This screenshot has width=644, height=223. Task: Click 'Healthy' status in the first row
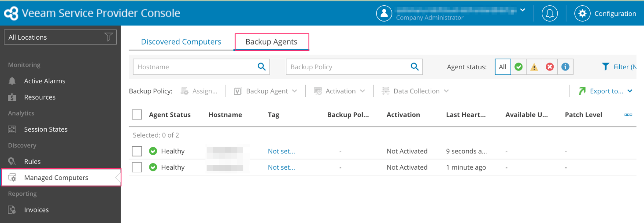point(173,151)
